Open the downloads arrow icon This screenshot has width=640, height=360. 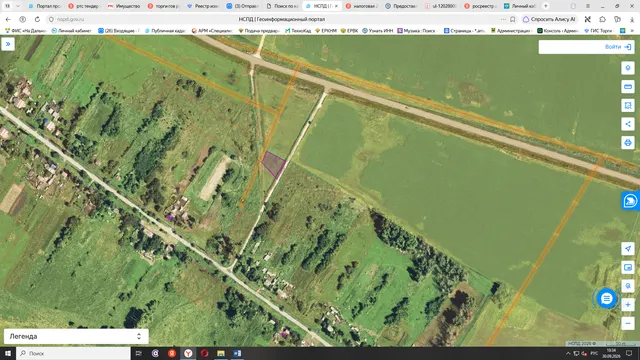(x=632, y=19)
